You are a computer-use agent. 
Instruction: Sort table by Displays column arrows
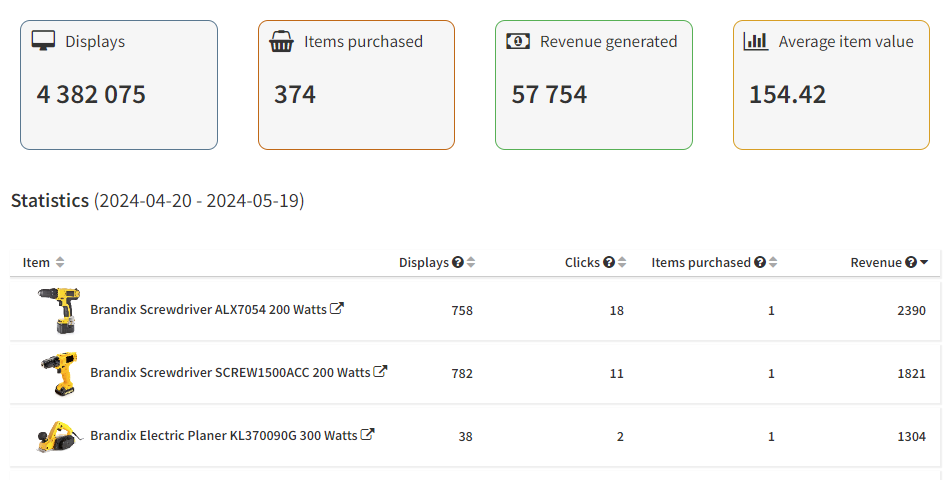[471, 262]
